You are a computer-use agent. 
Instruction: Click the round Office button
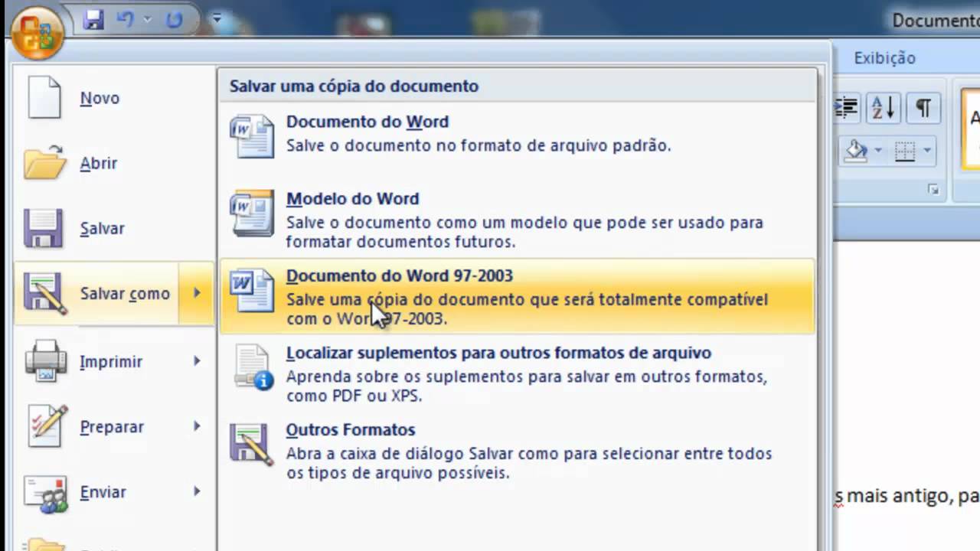(x=37, y=33)
